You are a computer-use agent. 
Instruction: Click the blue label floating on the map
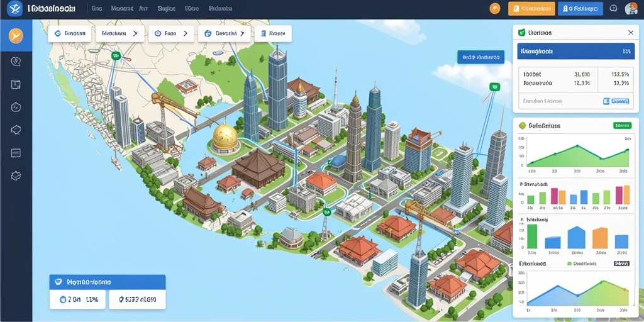point(480,57)
